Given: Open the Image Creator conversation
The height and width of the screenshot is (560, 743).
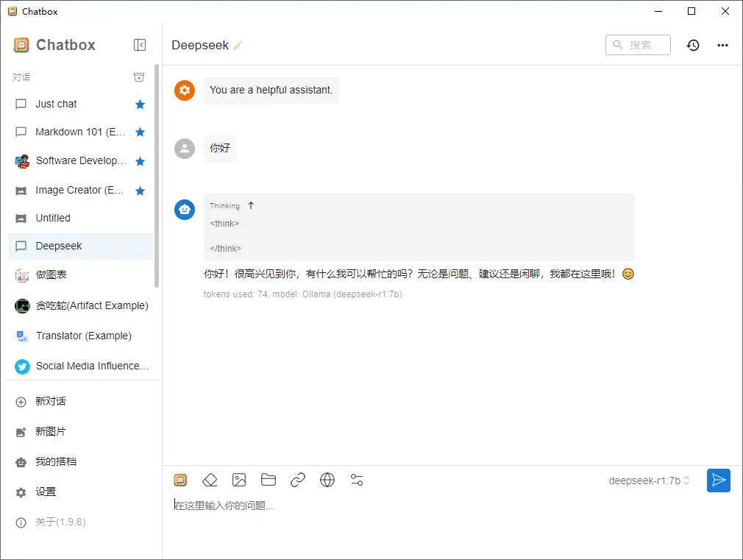Looking at the screenshot, I should click(x=81, y=191).
